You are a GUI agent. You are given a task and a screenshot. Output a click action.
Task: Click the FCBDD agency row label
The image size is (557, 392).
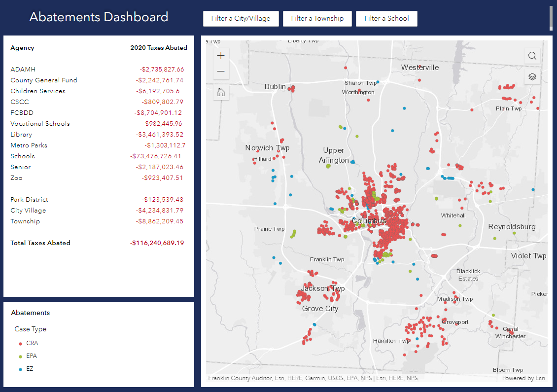point(22,112)
